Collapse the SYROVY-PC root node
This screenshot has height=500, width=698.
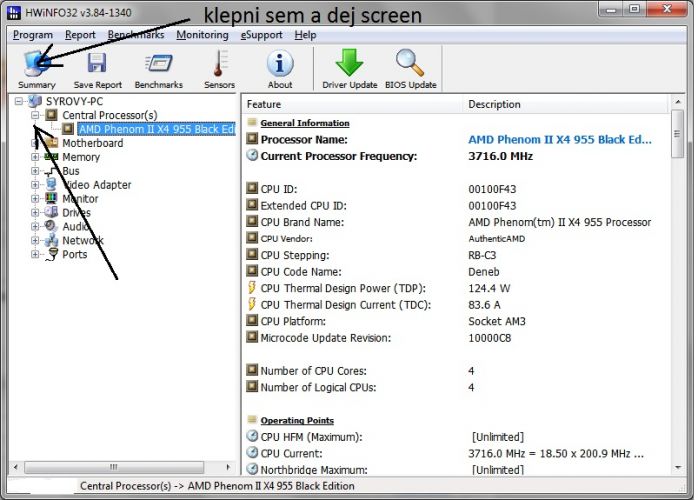tap(18, 102)
